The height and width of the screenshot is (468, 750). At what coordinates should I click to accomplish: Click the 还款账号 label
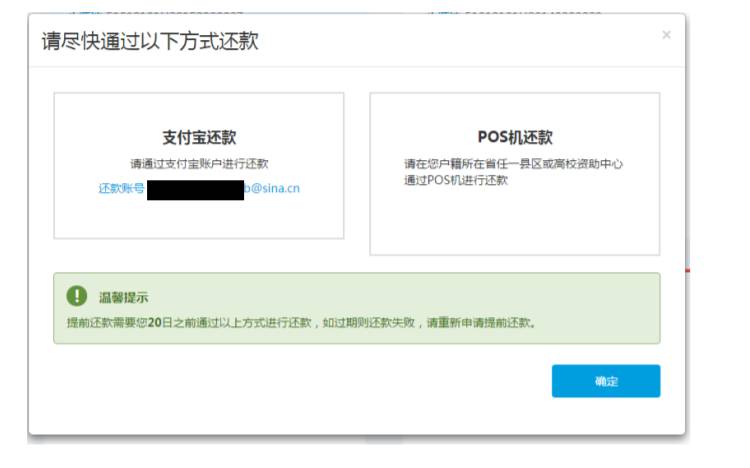pyautogui.click(x=121, y=189)
